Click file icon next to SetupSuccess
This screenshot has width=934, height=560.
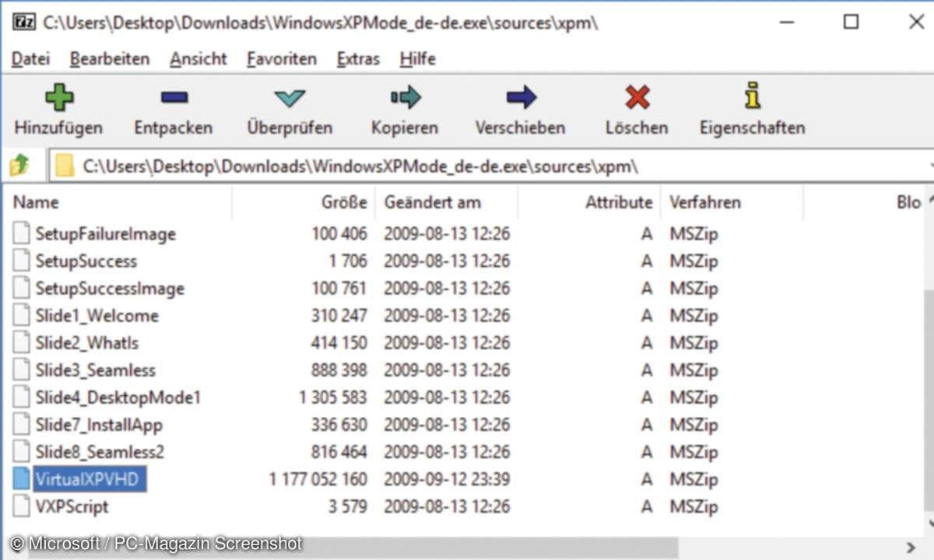coord(22,261)
